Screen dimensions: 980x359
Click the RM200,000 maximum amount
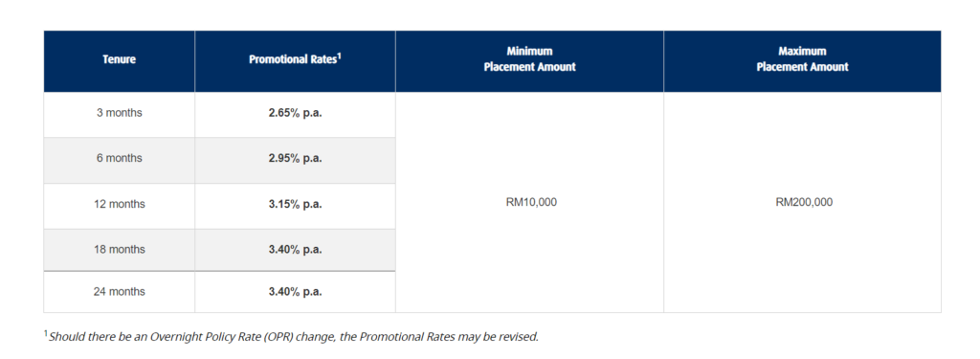point(804,203)
